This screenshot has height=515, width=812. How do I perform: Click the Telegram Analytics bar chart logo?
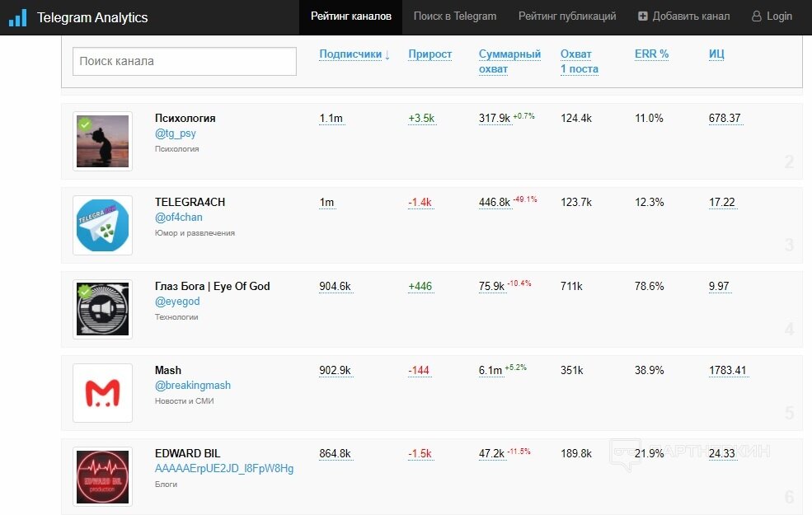tap(17, 17)
